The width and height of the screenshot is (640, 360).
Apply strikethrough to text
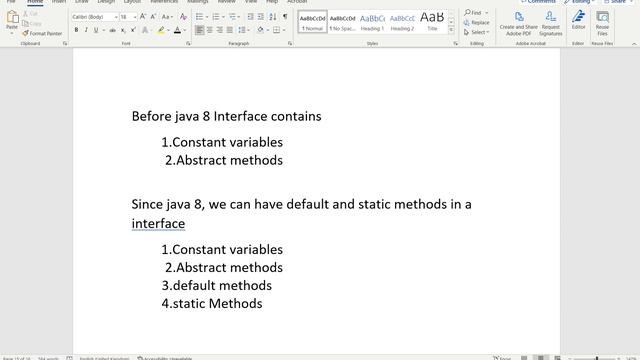[112, 30]
